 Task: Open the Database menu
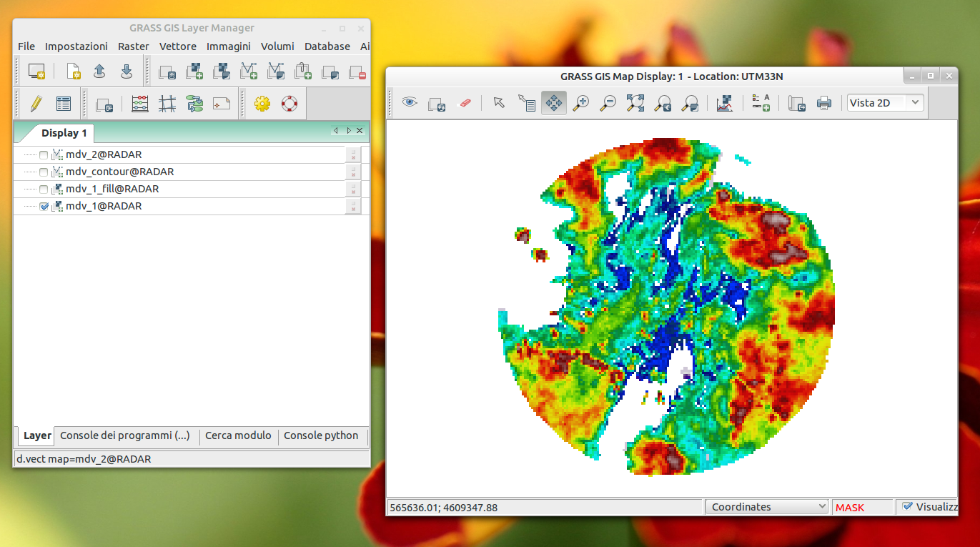point(327,46)
